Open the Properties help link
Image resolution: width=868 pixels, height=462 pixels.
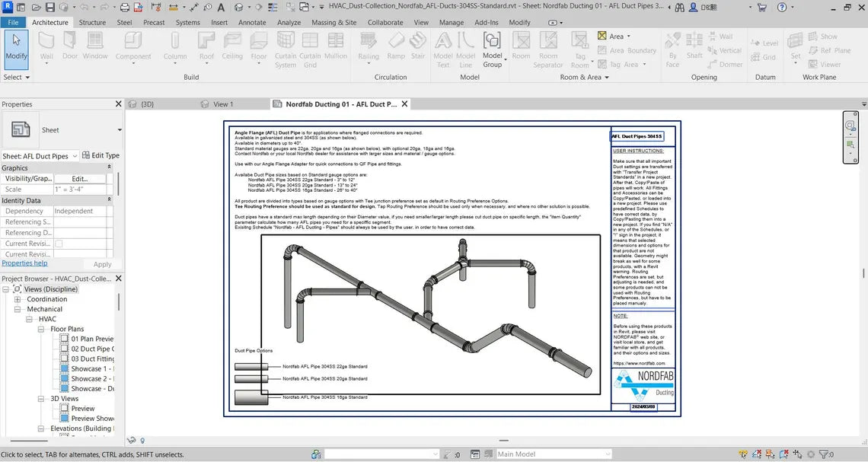pyautogui.click(x=24, y=263)
